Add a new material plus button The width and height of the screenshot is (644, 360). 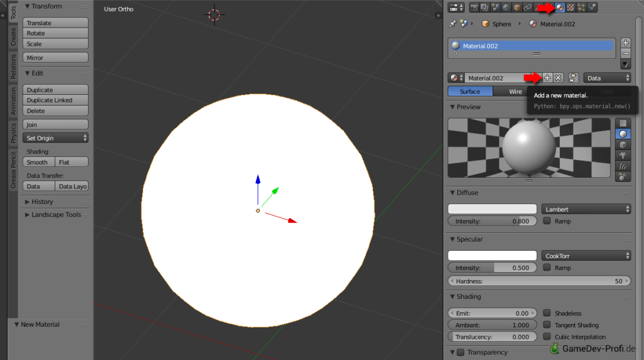click(548, 78)
